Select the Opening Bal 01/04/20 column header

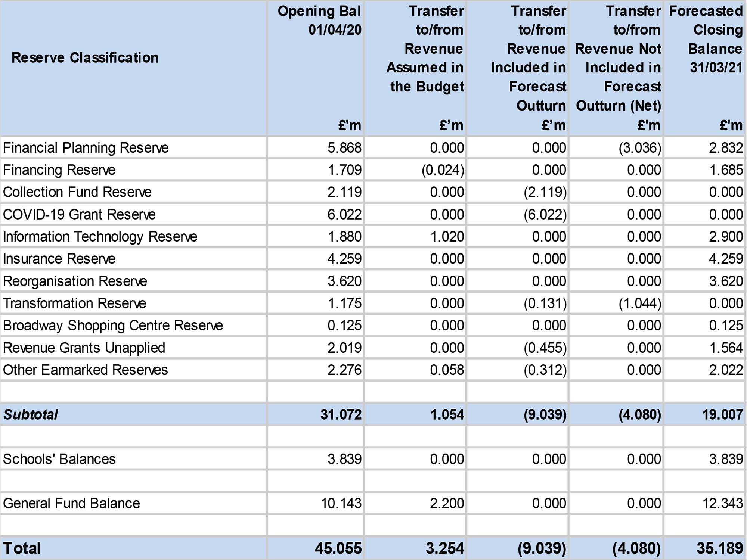(x=320, y=21)
